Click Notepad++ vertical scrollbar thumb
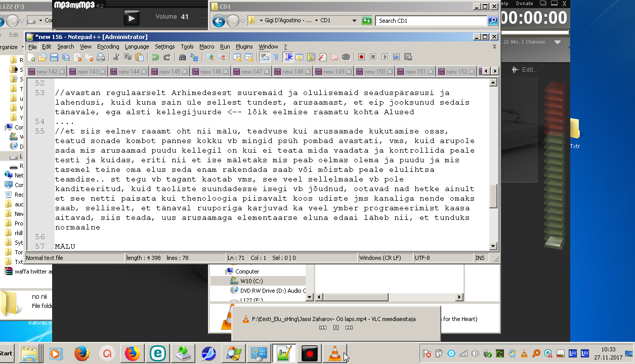 (x=494, y=196)
